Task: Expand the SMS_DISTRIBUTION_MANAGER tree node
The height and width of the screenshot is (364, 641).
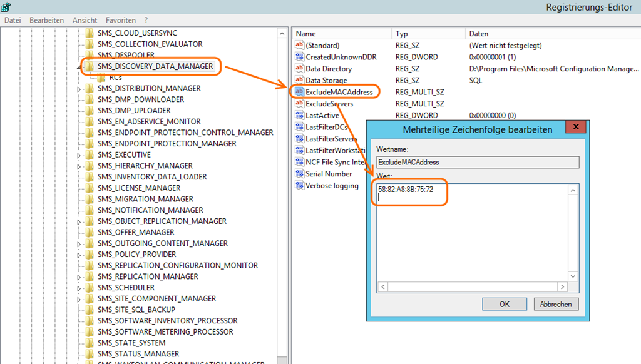Action: click(79, 89)
